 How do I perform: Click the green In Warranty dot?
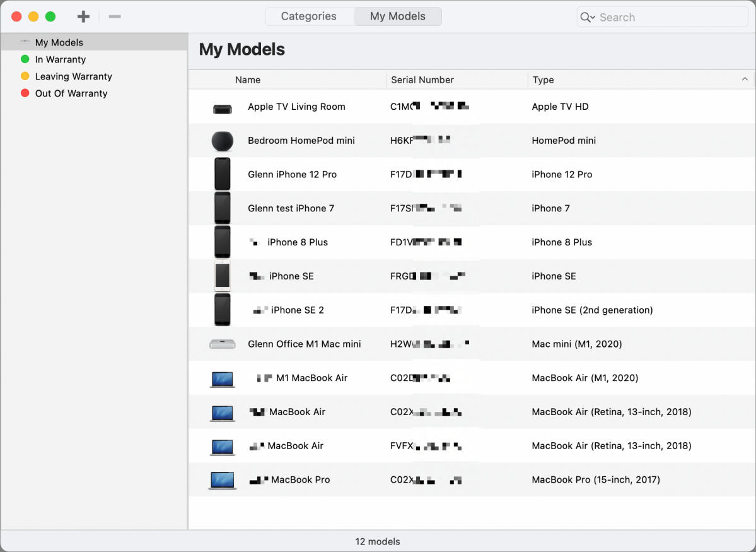(25, 59)
